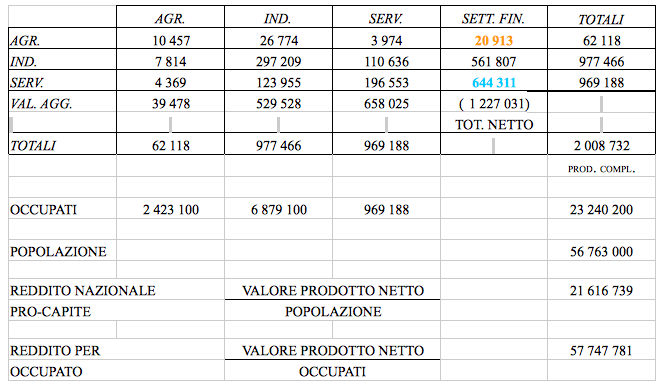
Task: Click the POPOLAZIONE denominator cell
Action: (333, 312)
